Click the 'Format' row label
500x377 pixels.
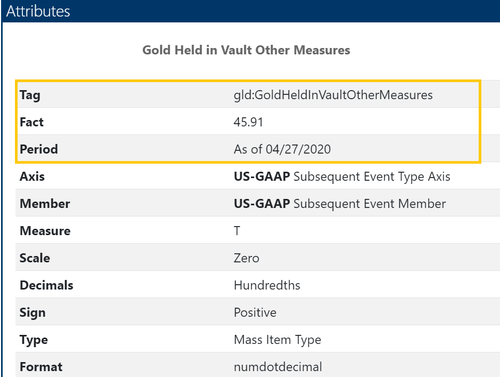pos(41,367)
